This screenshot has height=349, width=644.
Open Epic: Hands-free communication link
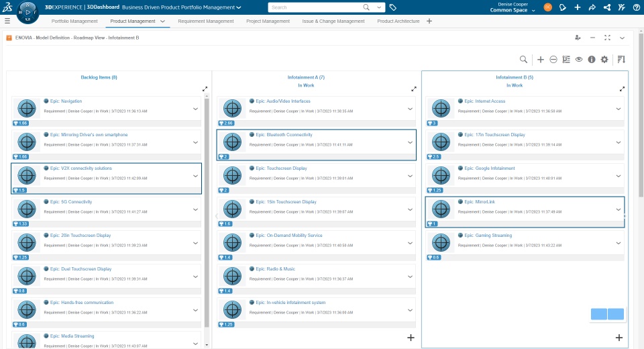(x=82, y=303)
